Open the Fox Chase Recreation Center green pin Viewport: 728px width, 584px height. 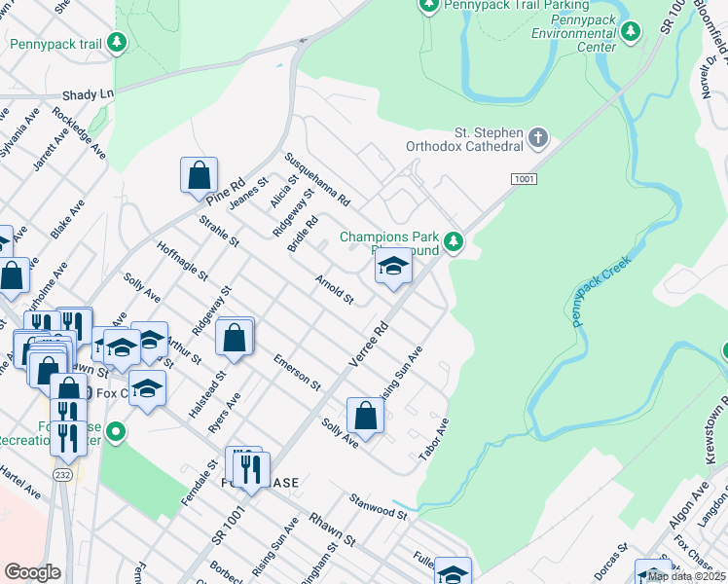pyautogui.click(x=116, y=432)
